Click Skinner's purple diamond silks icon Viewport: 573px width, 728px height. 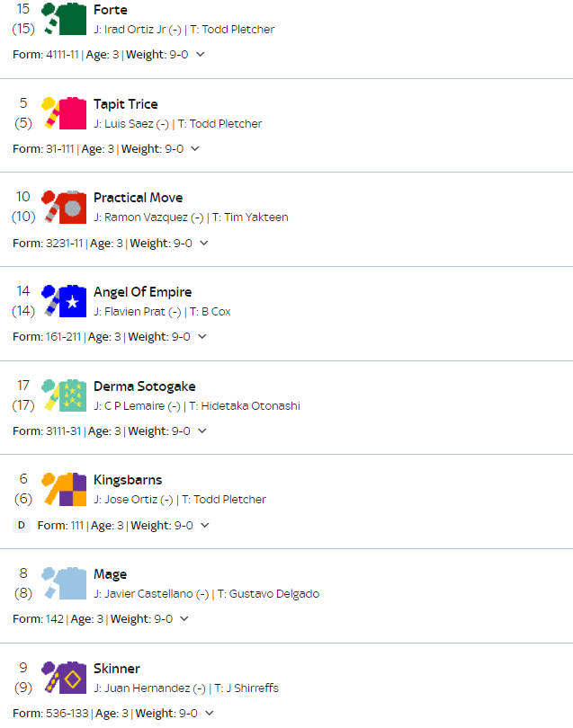tap(64, 678)
